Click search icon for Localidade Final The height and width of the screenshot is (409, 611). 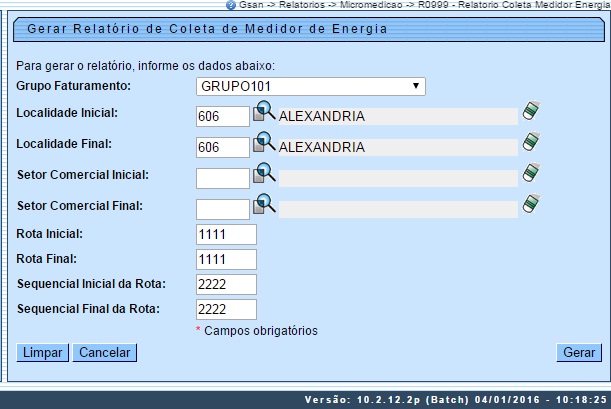click(x=263, y=144)
